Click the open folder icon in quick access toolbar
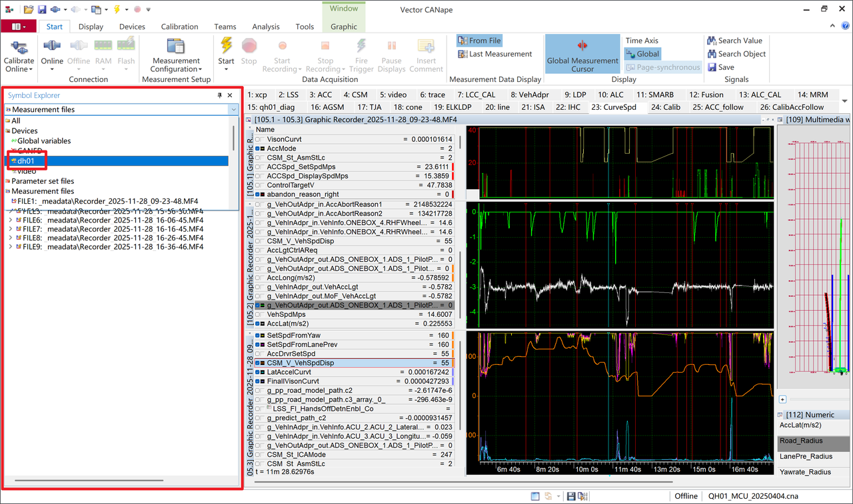This screenshot has height=504, width=853. pos(29,10)
